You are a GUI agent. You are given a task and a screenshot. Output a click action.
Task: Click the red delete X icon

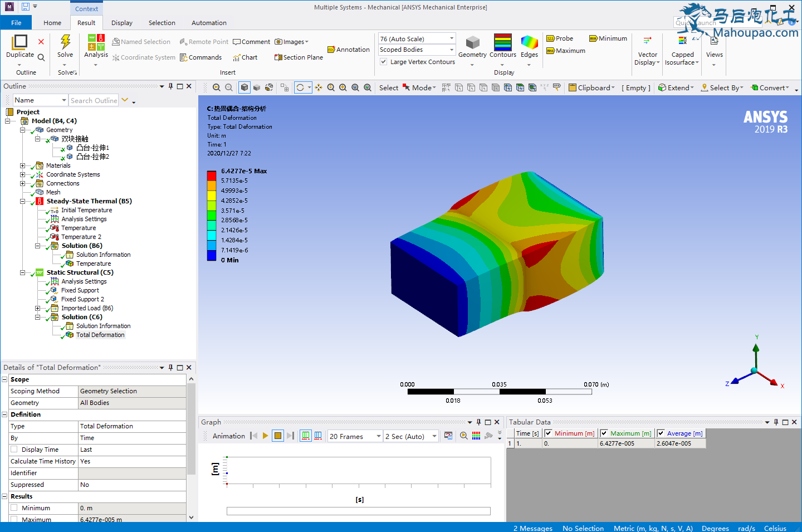(41, 42)
